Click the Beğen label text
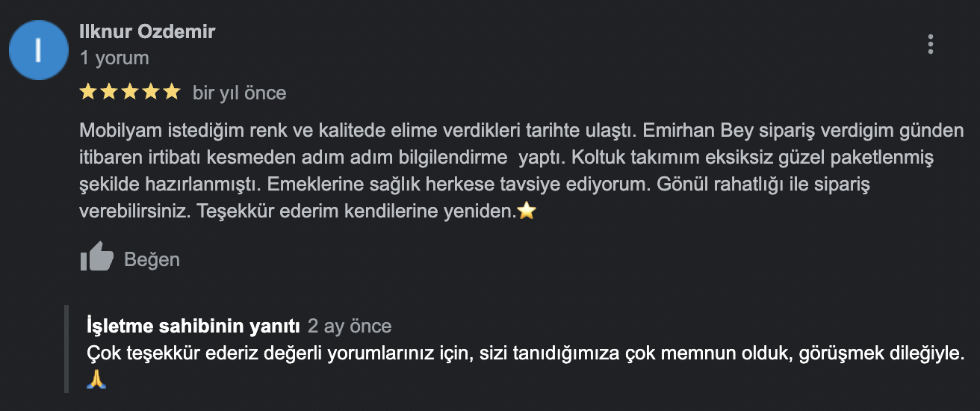Image resolution: width=980 pixels, height=411 pixels. (152, 259)
